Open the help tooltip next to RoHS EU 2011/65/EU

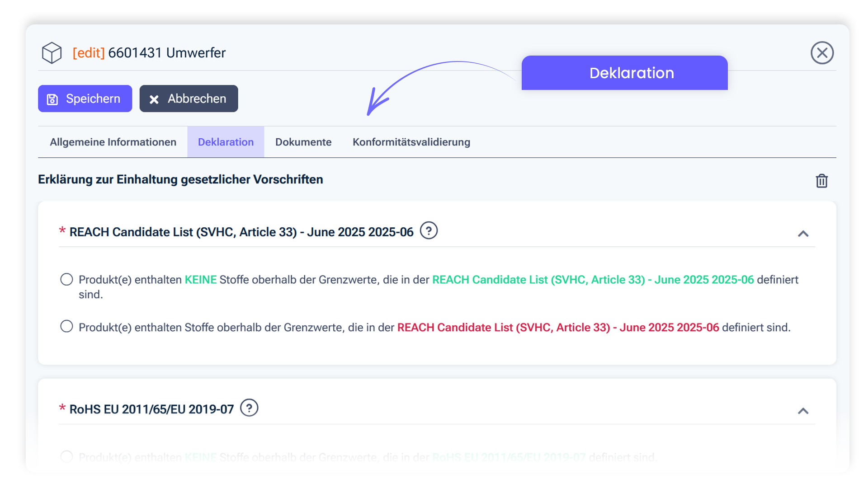(x=250, y=408)
